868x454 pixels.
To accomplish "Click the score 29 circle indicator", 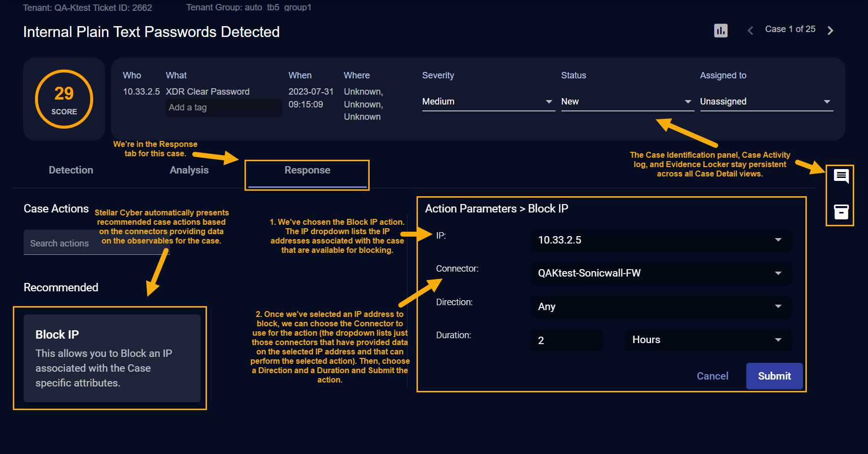I will [x=64, y=99].
